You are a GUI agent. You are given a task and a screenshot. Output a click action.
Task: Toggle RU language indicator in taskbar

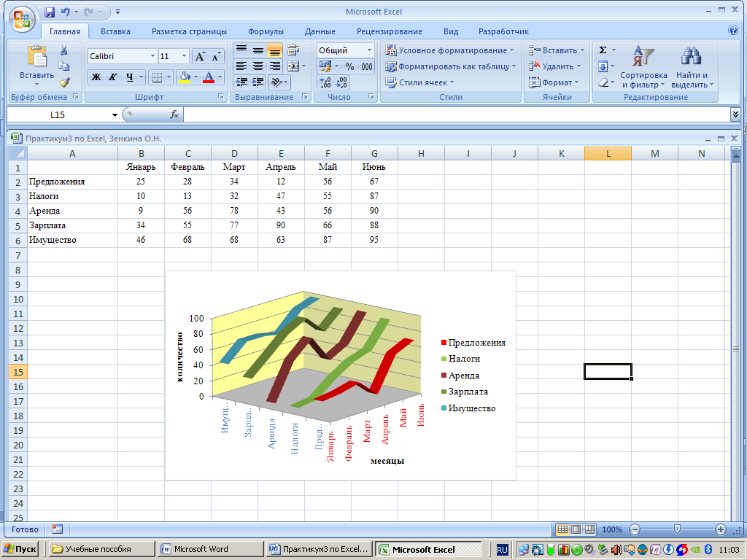coord(502,550)
